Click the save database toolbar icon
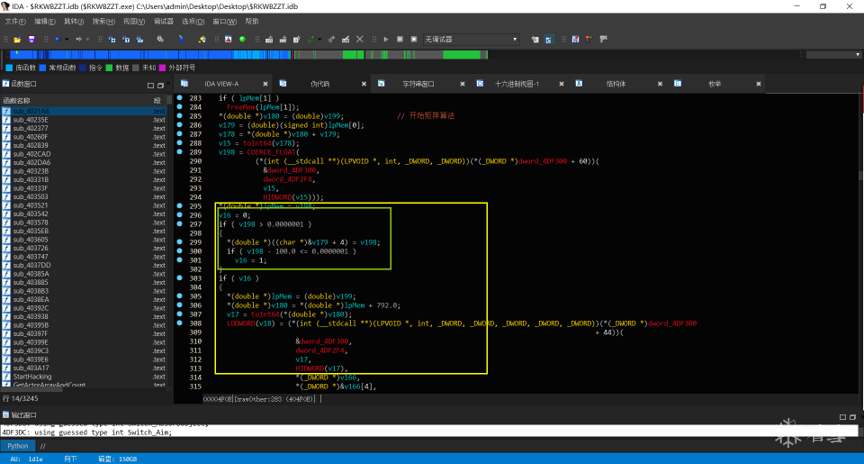The image size is (864, 464). coord(32,40)
